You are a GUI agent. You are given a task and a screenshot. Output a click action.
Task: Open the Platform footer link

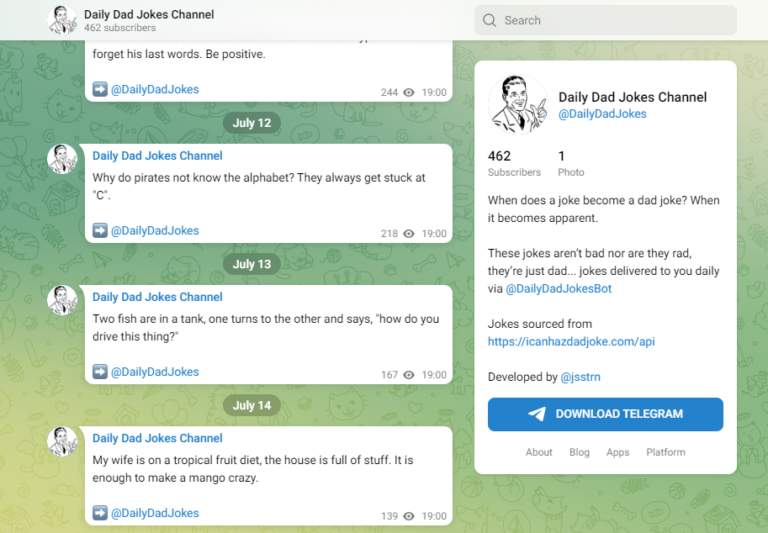(666, 452)
